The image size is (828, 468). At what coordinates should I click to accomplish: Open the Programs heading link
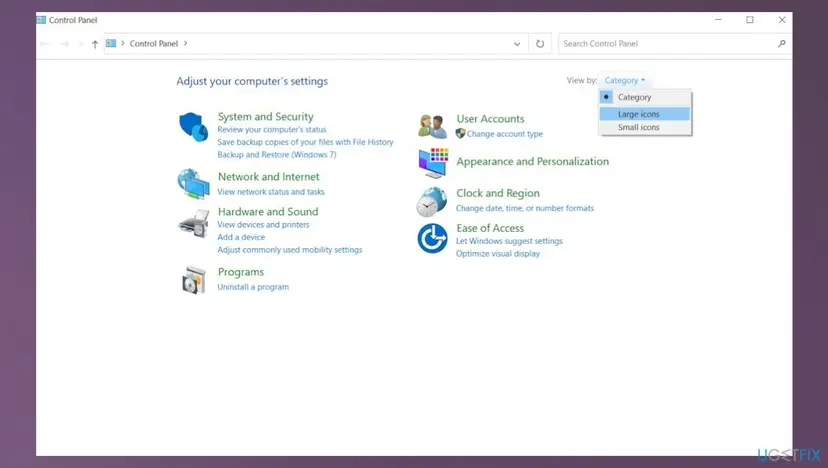tap(241, 272)
